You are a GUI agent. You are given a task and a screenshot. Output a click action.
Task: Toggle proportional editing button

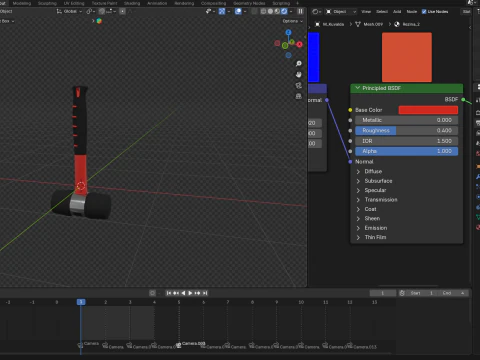[122, 11]
